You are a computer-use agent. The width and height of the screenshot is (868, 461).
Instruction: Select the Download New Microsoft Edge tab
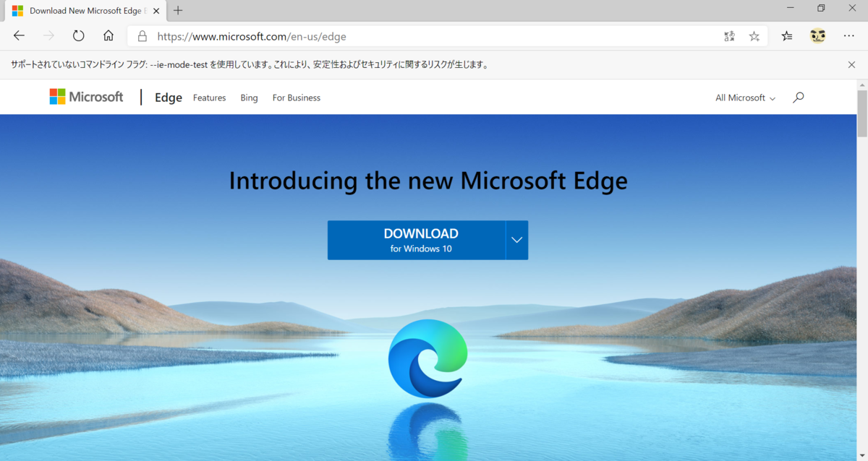[85, 11]
